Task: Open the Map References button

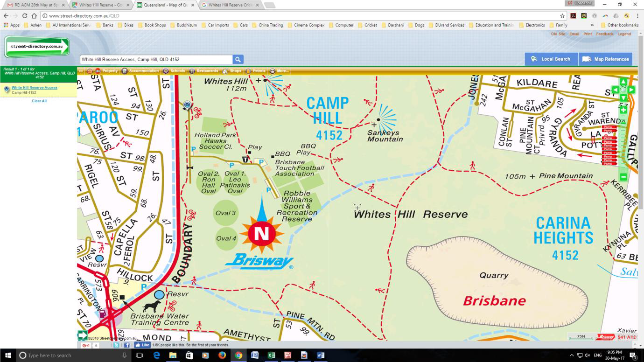Action: click(x=606, y=59)
